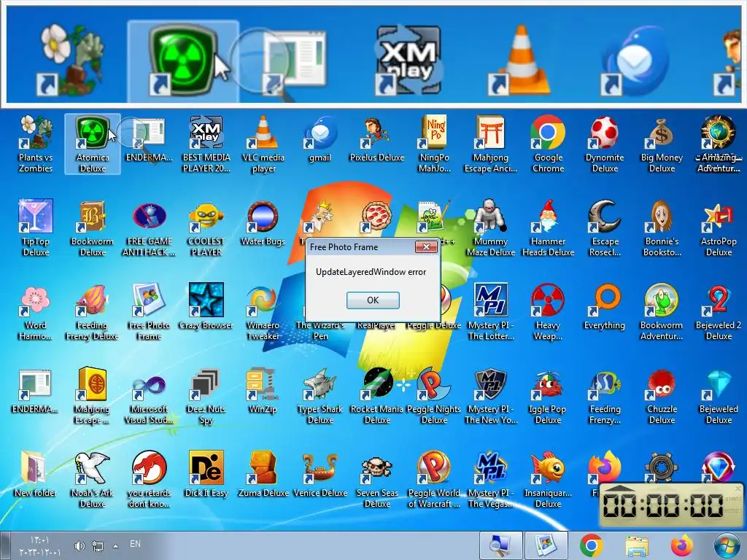Select the Mystery PI The New York icon
Viewport: 747px width, 560px height.
click(x=491, y=395)
